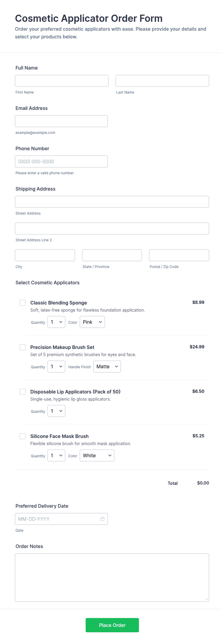Open Quantity dropdown for Classic Blending Sponge
The image size is (222, 644).
[x=56, y=322]
